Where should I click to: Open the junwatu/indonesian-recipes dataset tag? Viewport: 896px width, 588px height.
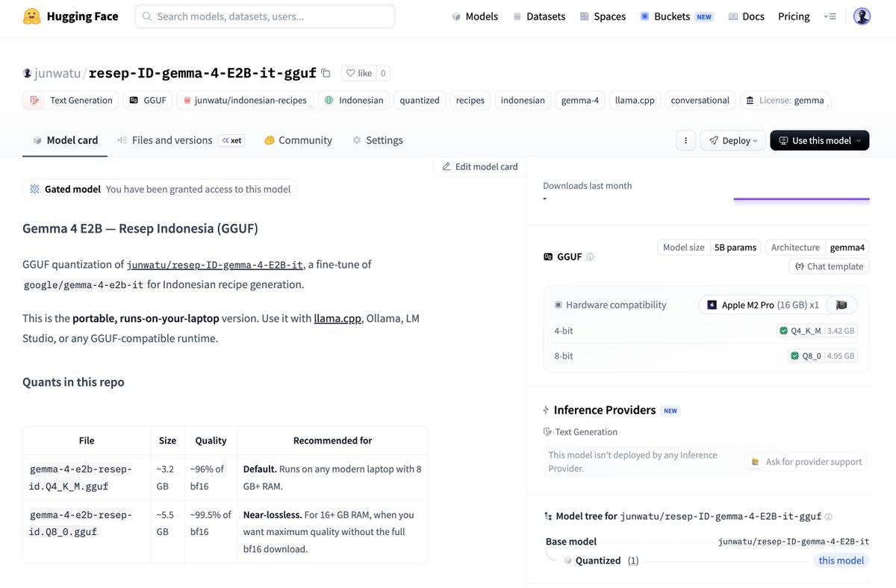pyautogui.click(x=245, y=100)
